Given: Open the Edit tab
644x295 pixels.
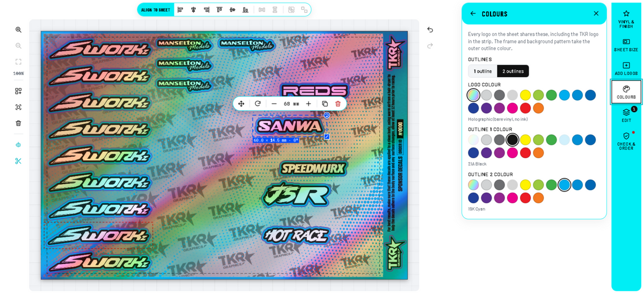Looking at the screenshot, I should [x=626, y=115].
